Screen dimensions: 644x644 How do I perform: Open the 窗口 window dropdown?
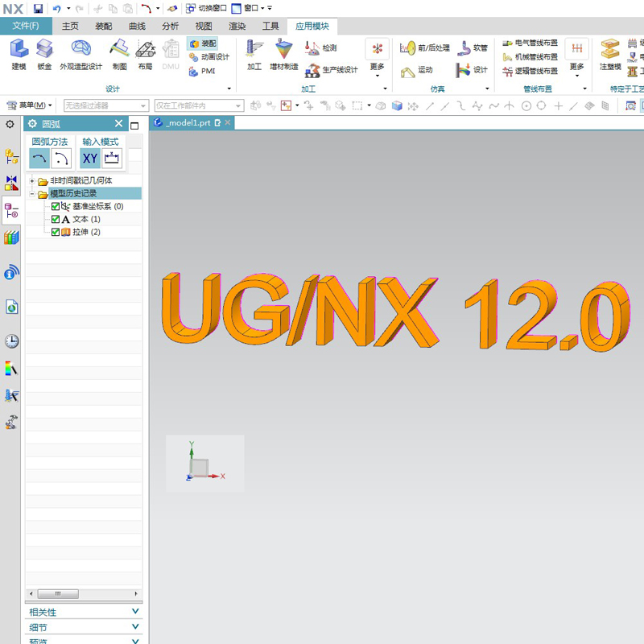248,8
